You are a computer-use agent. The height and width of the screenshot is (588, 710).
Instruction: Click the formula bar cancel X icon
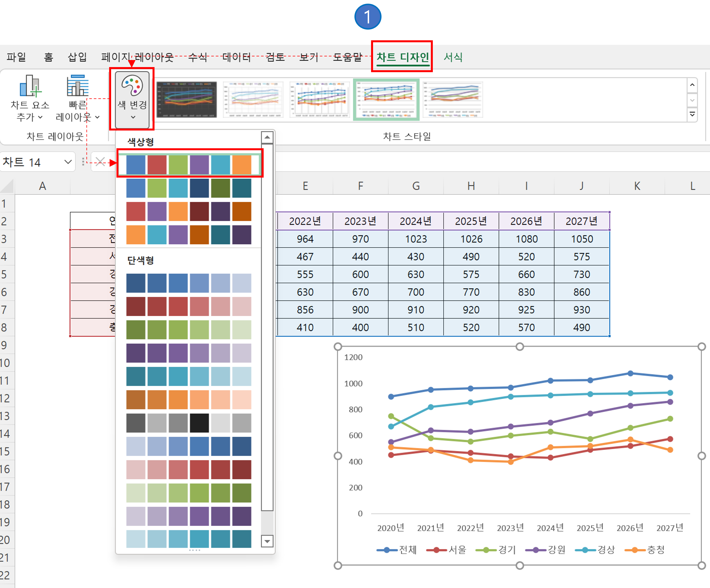pos(100,162)
